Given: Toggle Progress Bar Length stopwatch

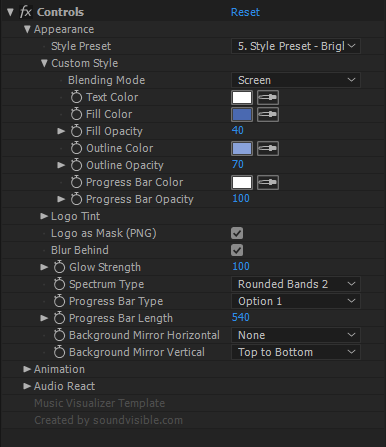Looking at the screenshot, I should pyautogui.click(x=59, y=318).
